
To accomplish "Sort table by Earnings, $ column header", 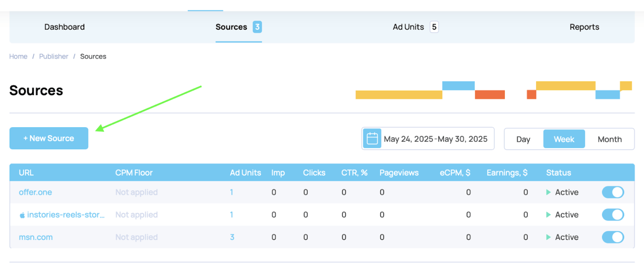I will (x=507, y=173).
